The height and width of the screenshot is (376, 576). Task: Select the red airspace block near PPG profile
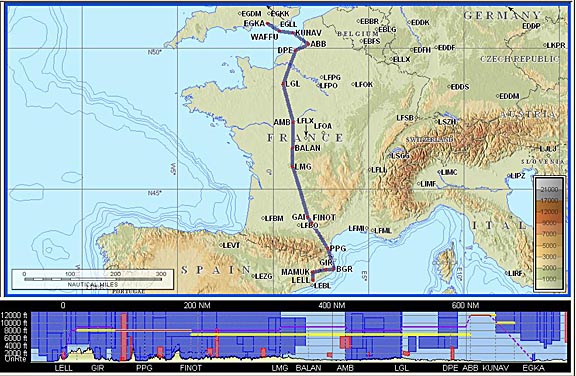point(124,336)
